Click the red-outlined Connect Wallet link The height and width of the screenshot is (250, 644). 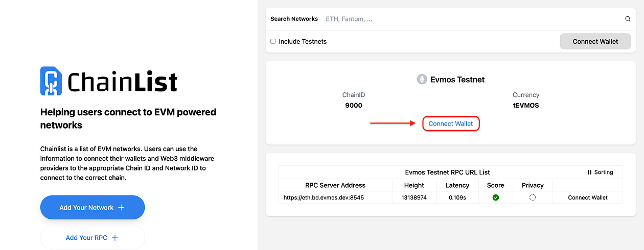(451, 124)
